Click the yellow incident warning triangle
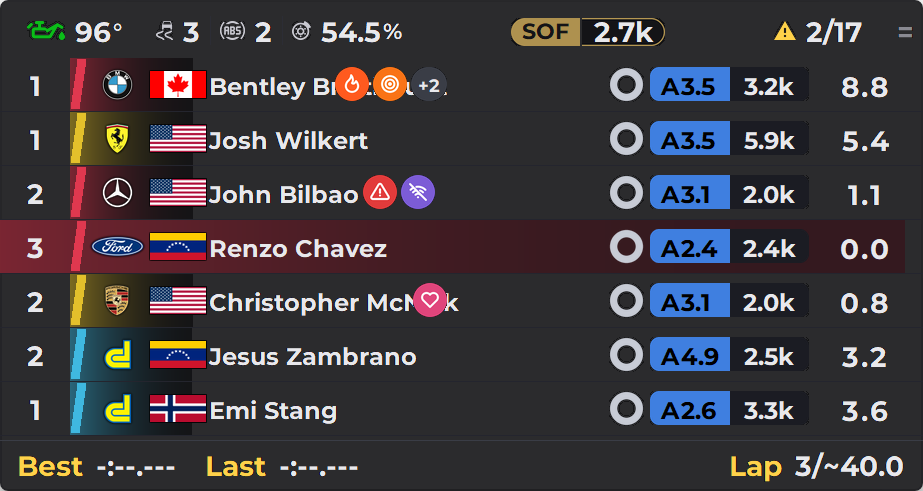The image size is (923, 491). click(x=785, y=31)
